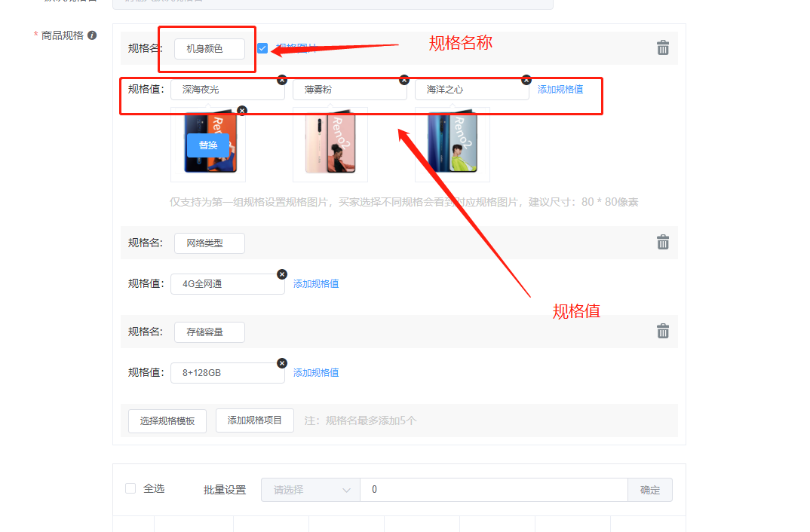Focus the 海洋之心 spec value field

(x=471, y=89)
